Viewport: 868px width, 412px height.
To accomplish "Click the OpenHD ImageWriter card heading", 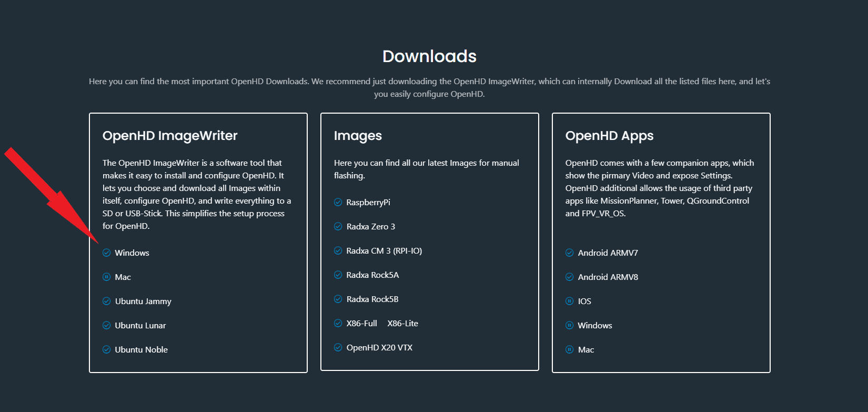I will pyautogui.click(x=170, y=136).
